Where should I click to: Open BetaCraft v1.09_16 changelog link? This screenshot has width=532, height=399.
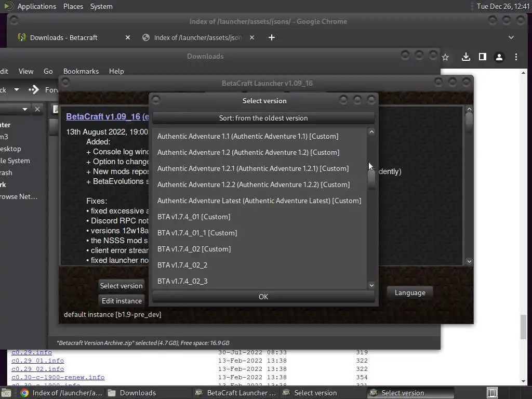pos(107,117)
